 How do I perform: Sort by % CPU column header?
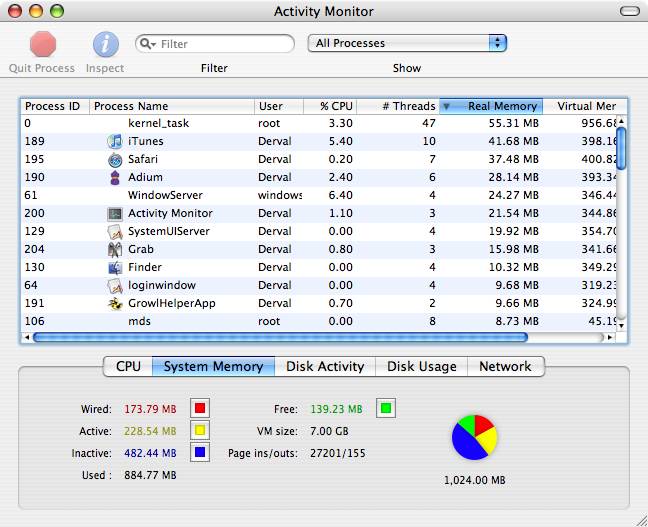[330, 106]
